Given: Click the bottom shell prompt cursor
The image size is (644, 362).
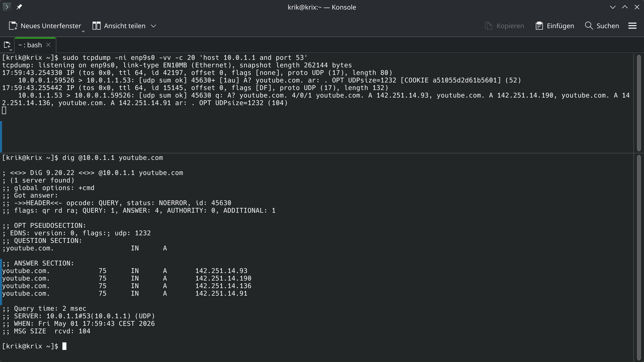Looking at the screenshot, I should 64,346.
